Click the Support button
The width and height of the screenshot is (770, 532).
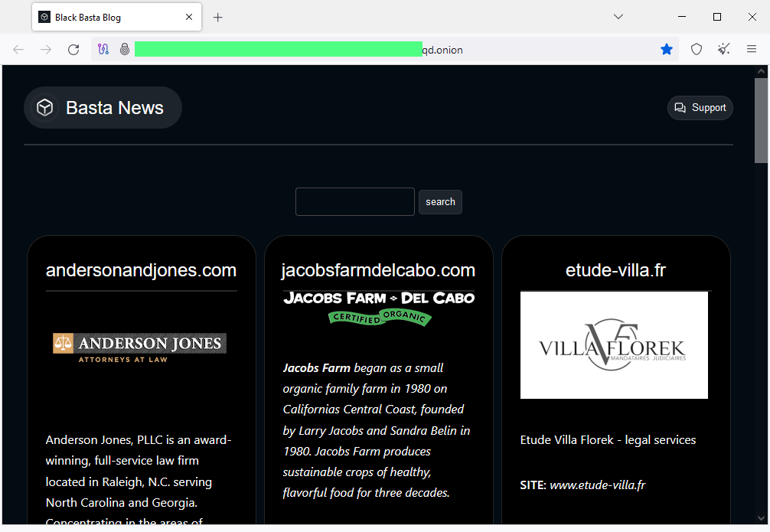(700, 108)
